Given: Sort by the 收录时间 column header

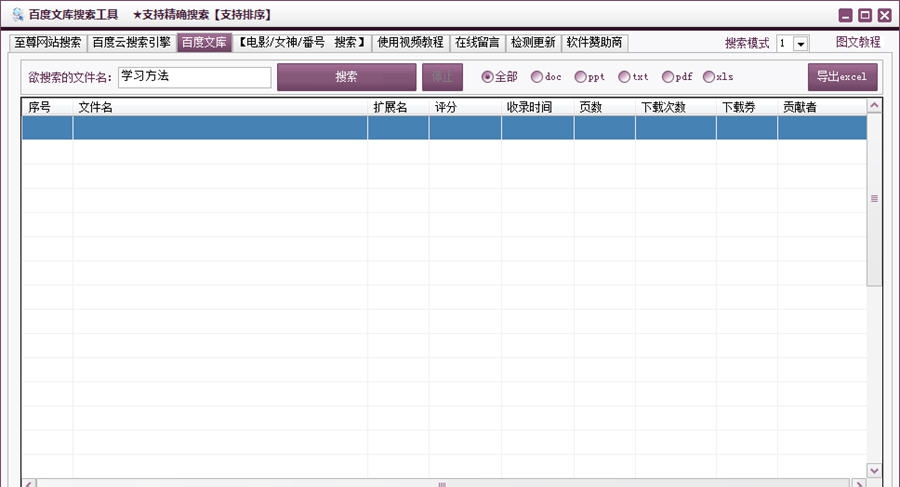Looking at the screenshot, I should click(537, 107).
